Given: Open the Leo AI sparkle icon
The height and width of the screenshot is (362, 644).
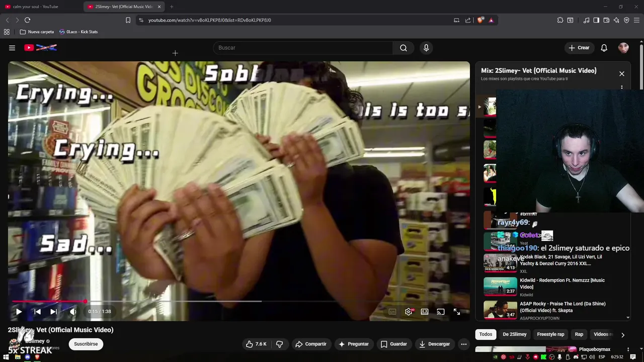Looking at the screenshot, I should 616,20.
